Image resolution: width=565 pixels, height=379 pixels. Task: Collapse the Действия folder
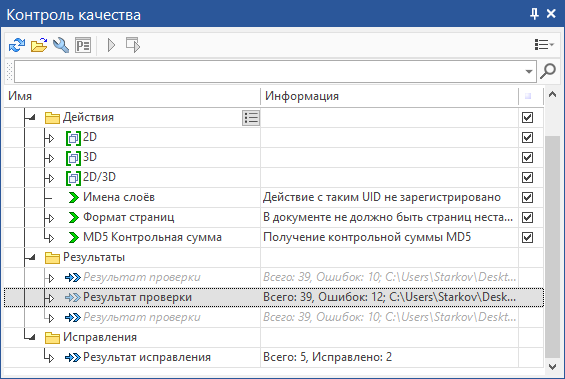click(x=32, y=117)
